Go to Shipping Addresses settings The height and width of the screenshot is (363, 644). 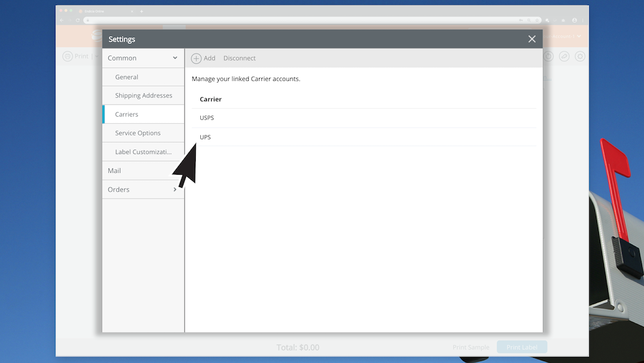(x=144, y=95)
